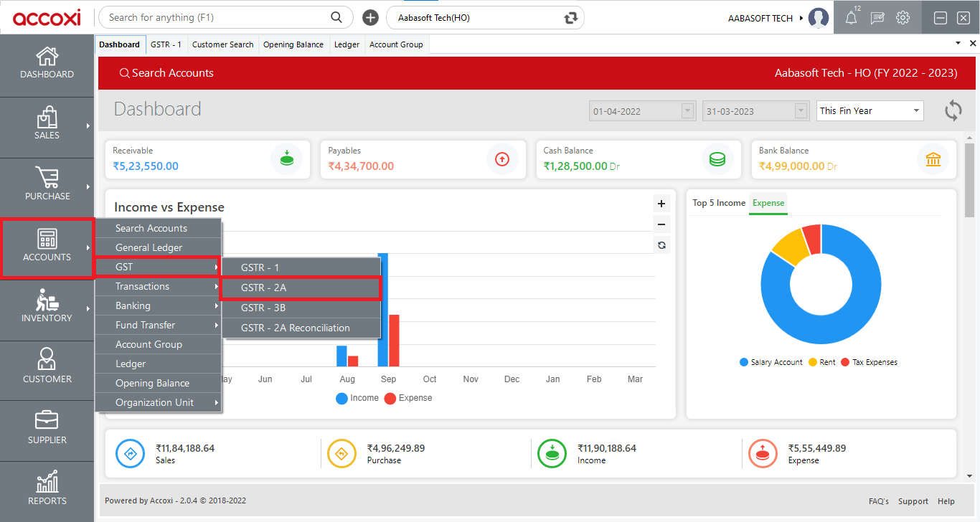
Task: Click the Receivable green coin icon
Action: coord(286,158)
